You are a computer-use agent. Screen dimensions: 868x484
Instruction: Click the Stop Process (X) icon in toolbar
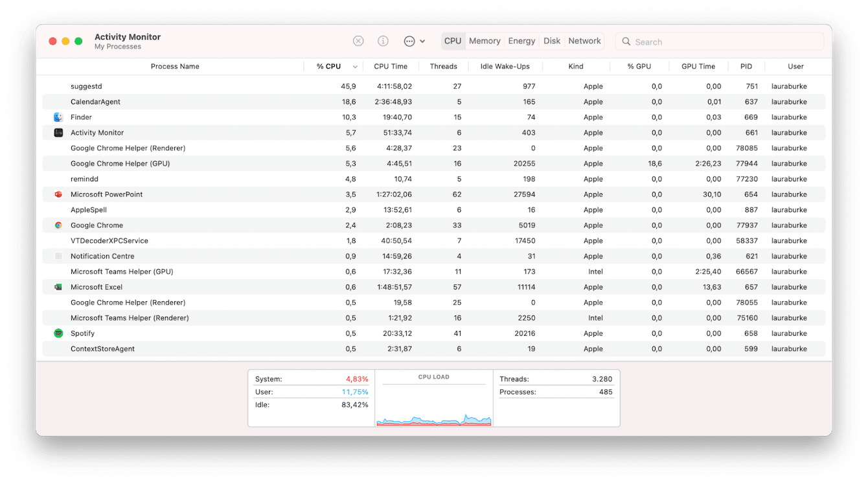coord(358,41)
